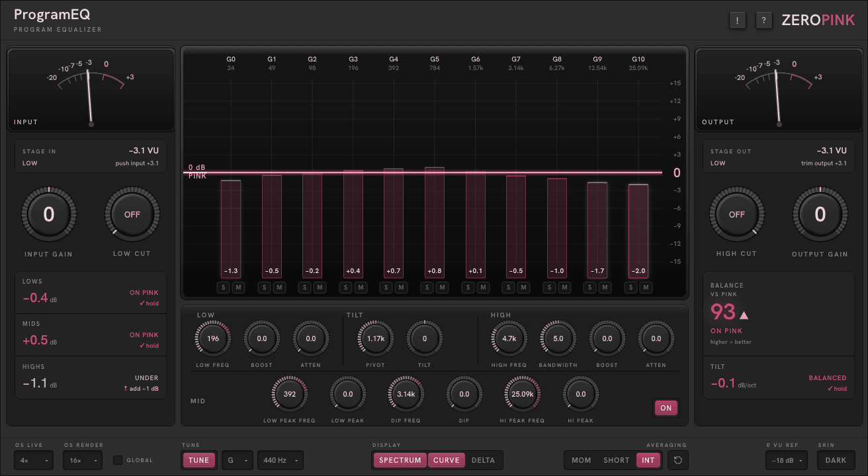Image resolution: width=868 pixels, height=476 pixels.
Task: Click the DIP FREQ knob at 3.14k
Action: click(x=406, y=394)
